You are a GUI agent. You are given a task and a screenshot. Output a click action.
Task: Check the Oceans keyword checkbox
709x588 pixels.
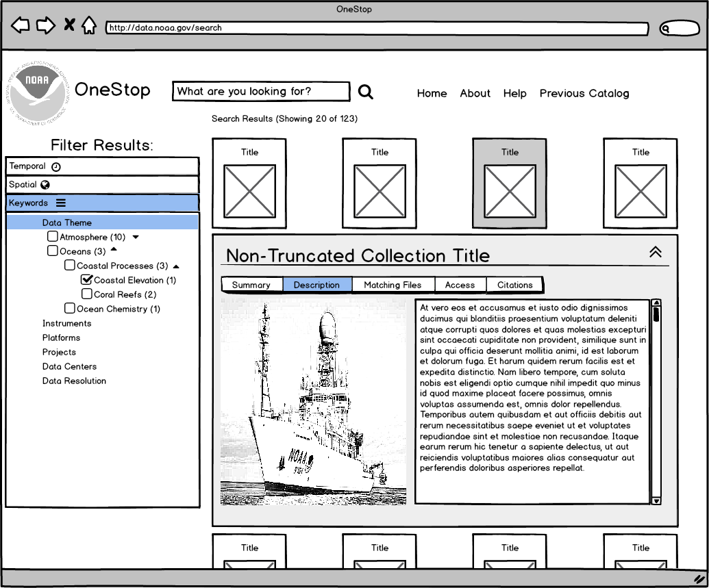click(x=53, y=251)
